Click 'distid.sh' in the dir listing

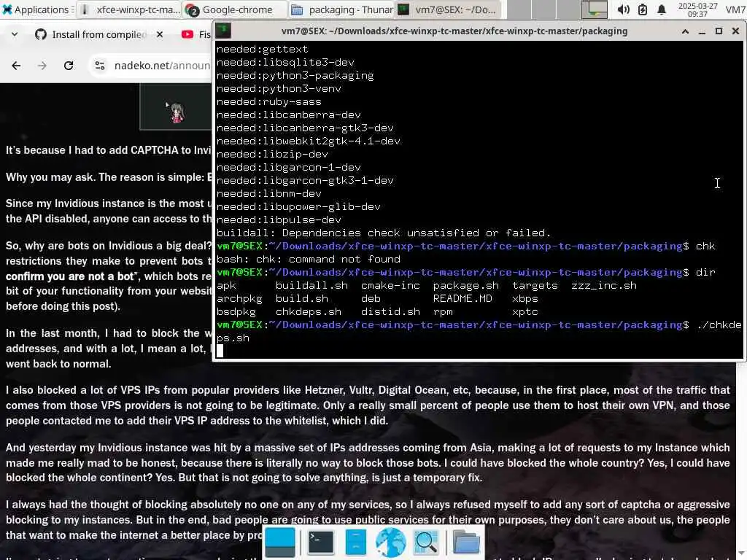click(x=391, y=312)
